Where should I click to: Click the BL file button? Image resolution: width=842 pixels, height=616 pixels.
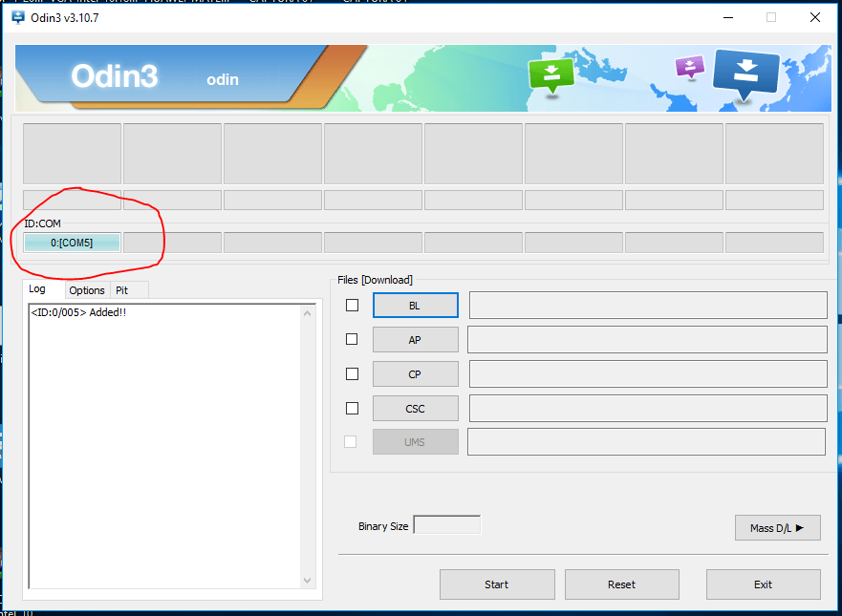click(415, 306)
